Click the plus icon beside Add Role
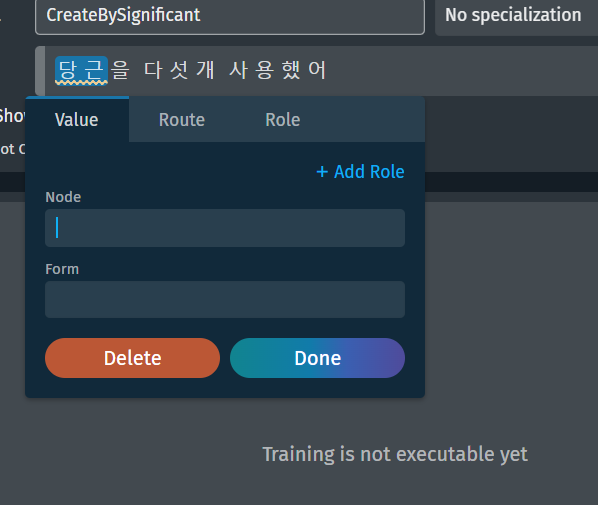Image resolution: width=598 pixels, height=505 pixels. click(x=322, y=172)
